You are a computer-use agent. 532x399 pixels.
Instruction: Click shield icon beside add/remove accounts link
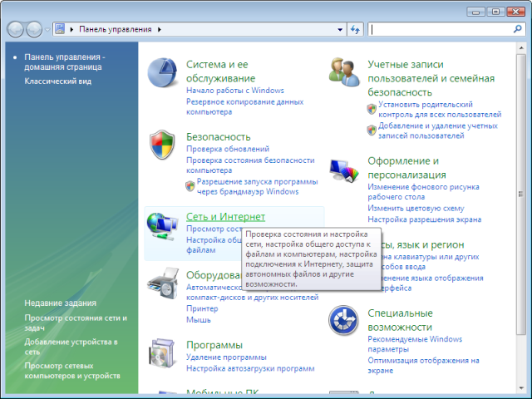[x=372, y=131]
